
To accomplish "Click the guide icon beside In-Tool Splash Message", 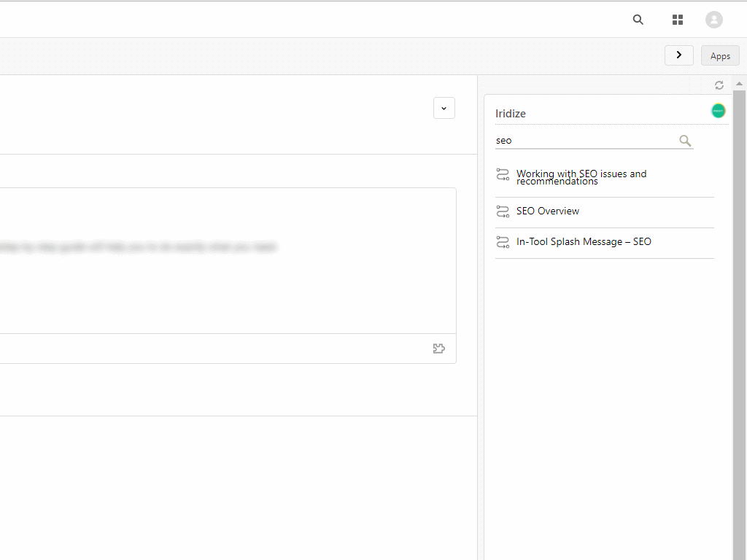I will point(503,242).
